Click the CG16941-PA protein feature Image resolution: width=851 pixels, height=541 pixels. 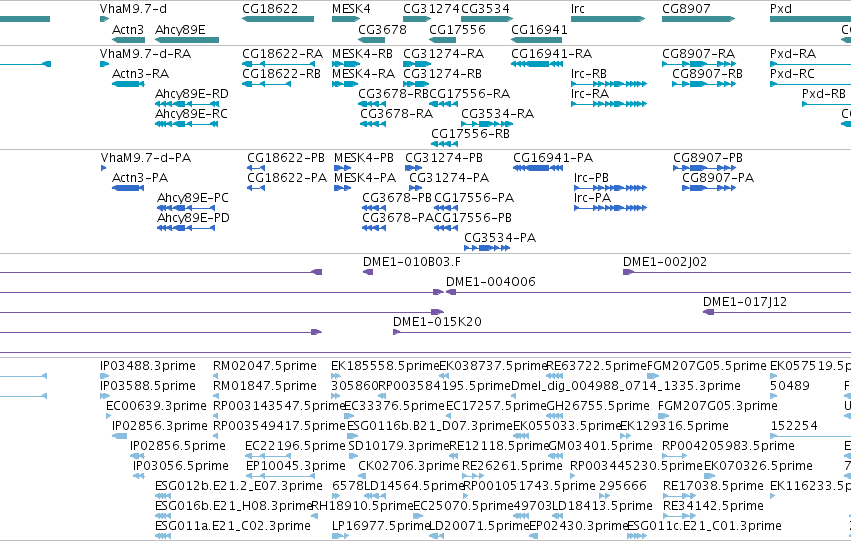tap(538, 168)
